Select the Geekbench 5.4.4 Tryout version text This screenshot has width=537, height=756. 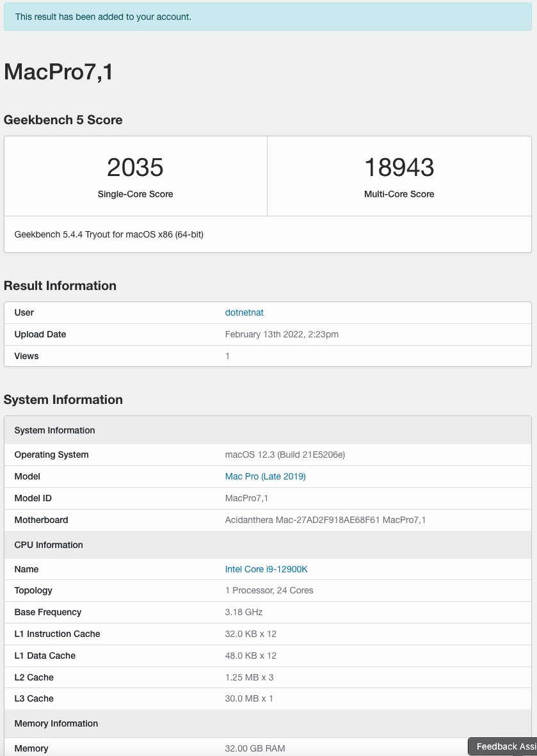pos(109,234)
